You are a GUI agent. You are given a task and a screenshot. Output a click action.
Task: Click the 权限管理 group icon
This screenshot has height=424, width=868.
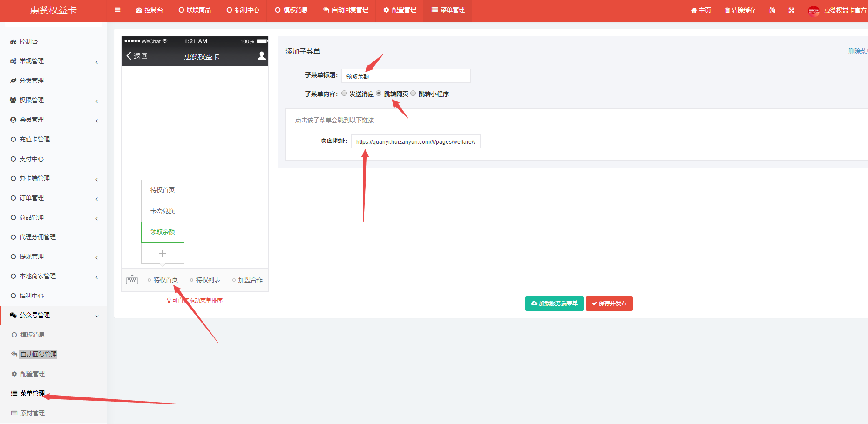coord(13,100)
